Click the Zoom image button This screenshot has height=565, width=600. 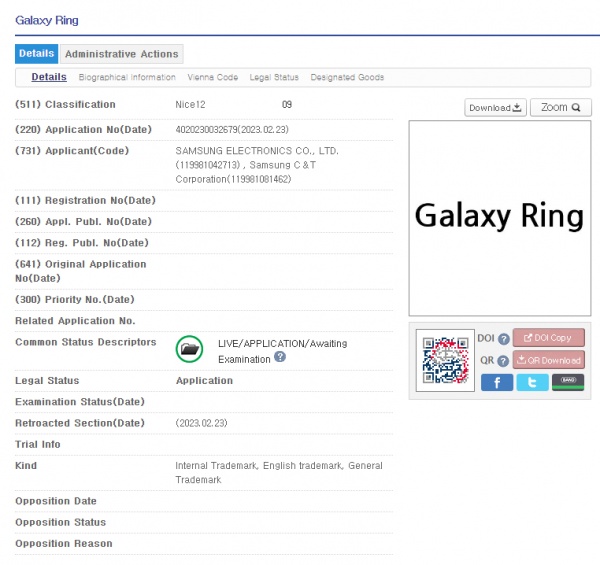[x=561, y=107]
